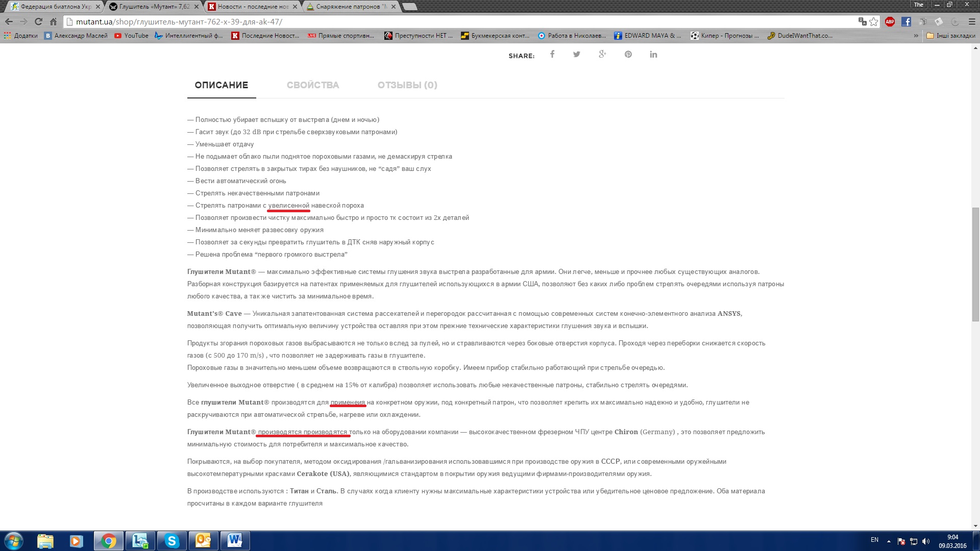
Task: Open Skype from the taskbar
Action: pyautogui.click(x=171, y=541)
